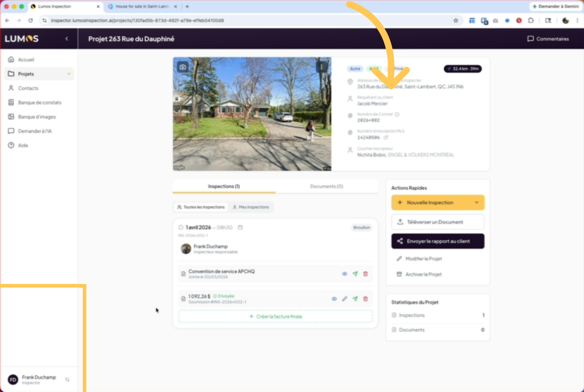Select the Mes inspections filter
584x392 pixels.
[x=251, y=207]
